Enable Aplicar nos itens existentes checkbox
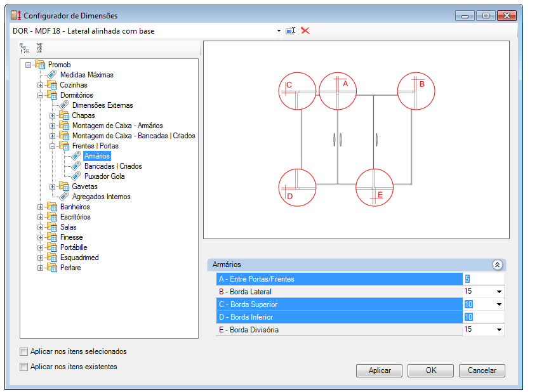551x392 pixels. coord(24,367)
